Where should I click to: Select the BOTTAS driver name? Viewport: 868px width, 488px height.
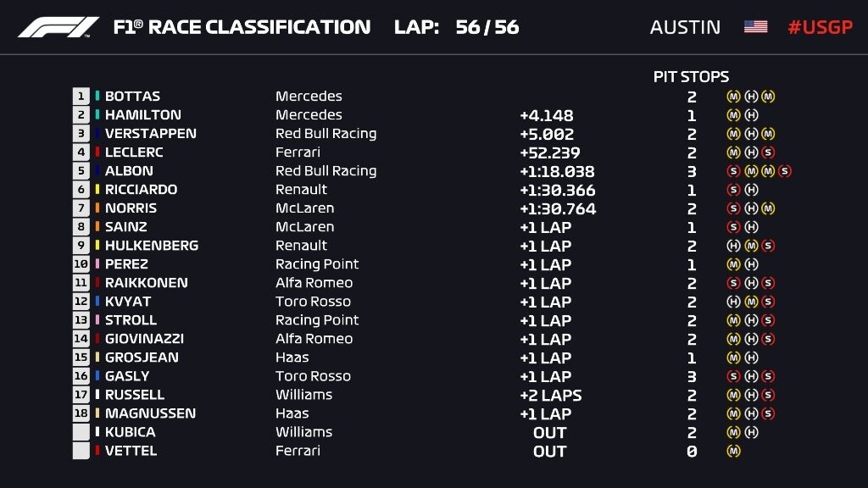[x=132, y=97]
